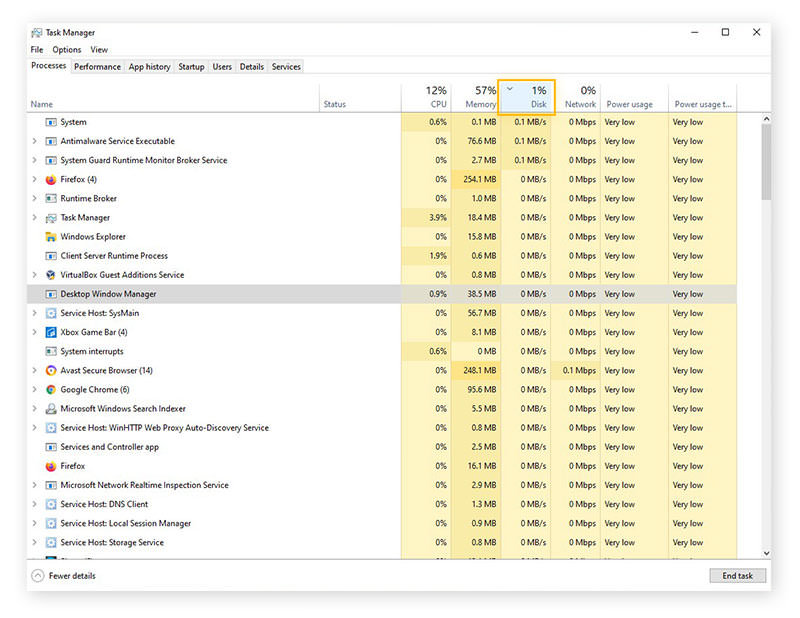Screen dimensions: 800x618
Task: Click the Desktop Window Manager icon
Action: pyautogui.click(x=51, y=294)
